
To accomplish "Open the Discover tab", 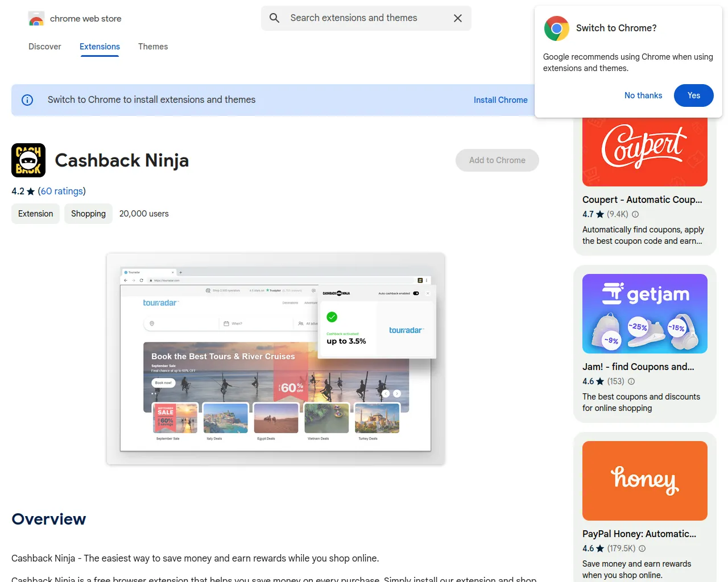I will (x=45, y=47).
